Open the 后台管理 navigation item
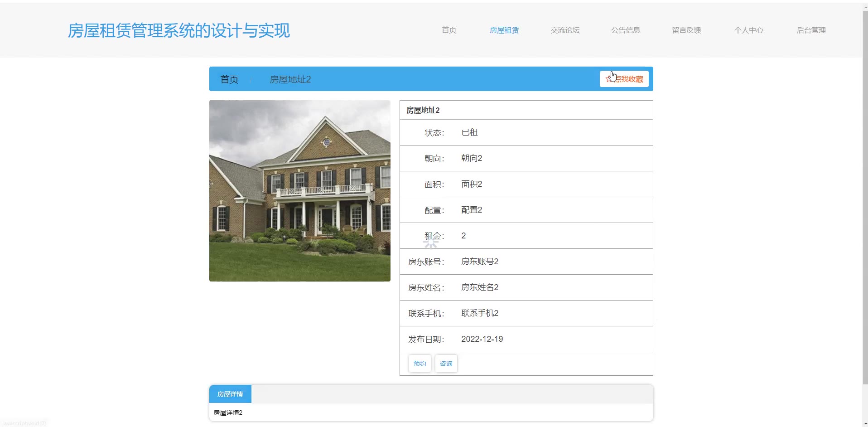 811,30
